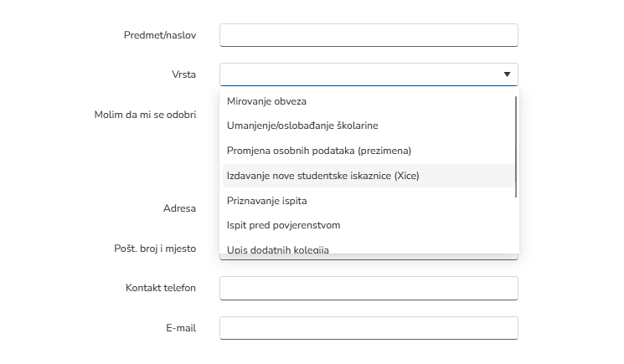The height and width of the screenshot is (364, 624).
Task: Choose 'Umanjenje/oslobađanje školarine' from the list
Action: click(302, 126)
